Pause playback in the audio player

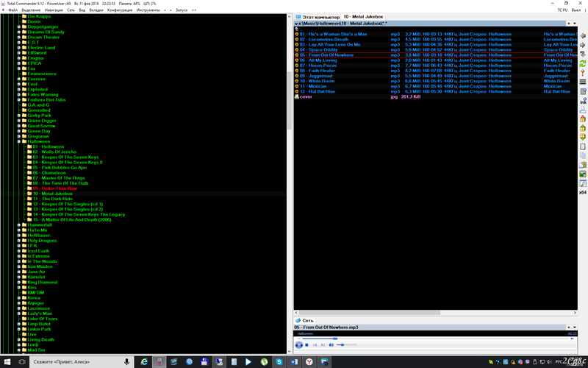click(299, 344)
